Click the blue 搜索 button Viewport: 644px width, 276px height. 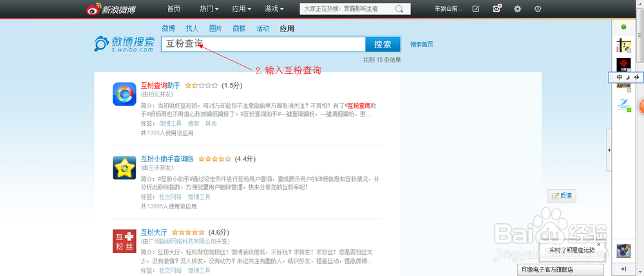point(383,44)
